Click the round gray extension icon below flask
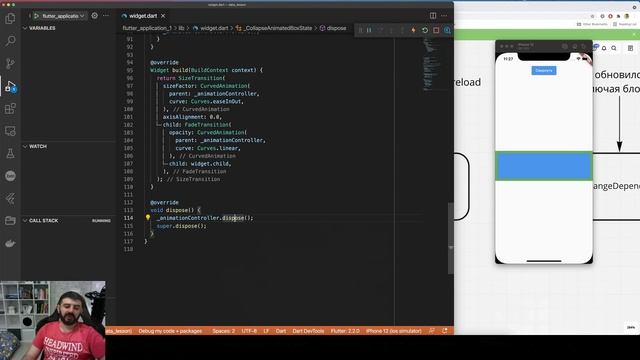The image size is (640, 360). pyautogui.click(x=10, y=176)
